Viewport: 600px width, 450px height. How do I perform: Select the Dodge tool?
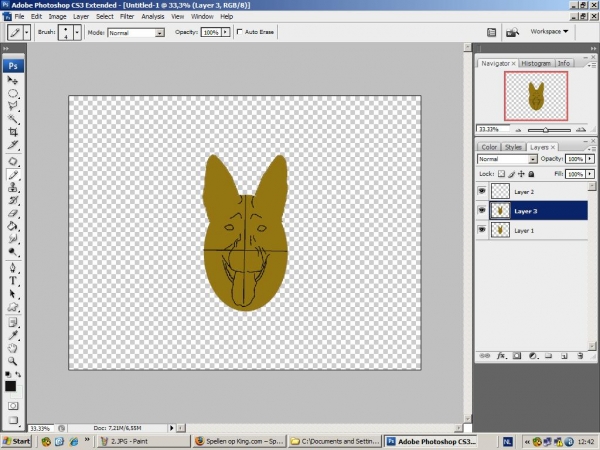13,252
